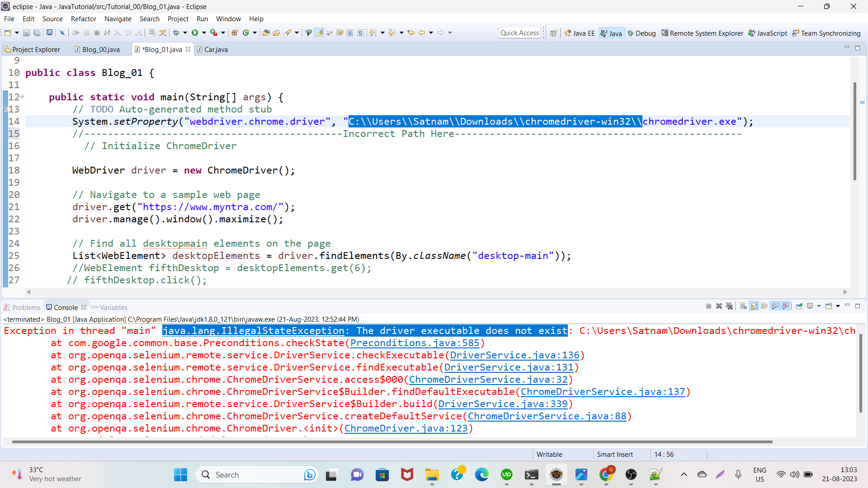Click the Open Perspective icon
This screenshot has height=488, width=868.
553,33
